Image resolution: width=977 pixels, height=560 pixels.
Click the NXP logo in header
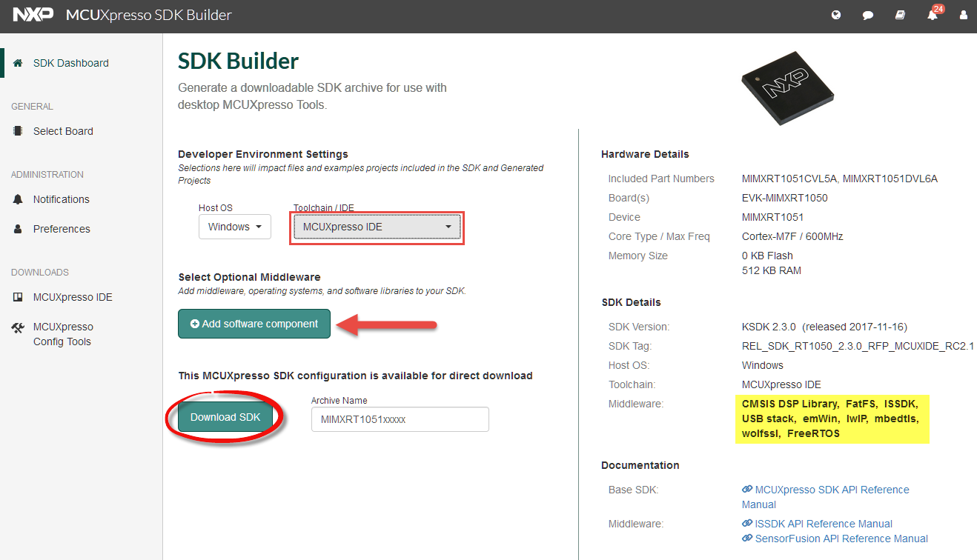click(33, 15)
